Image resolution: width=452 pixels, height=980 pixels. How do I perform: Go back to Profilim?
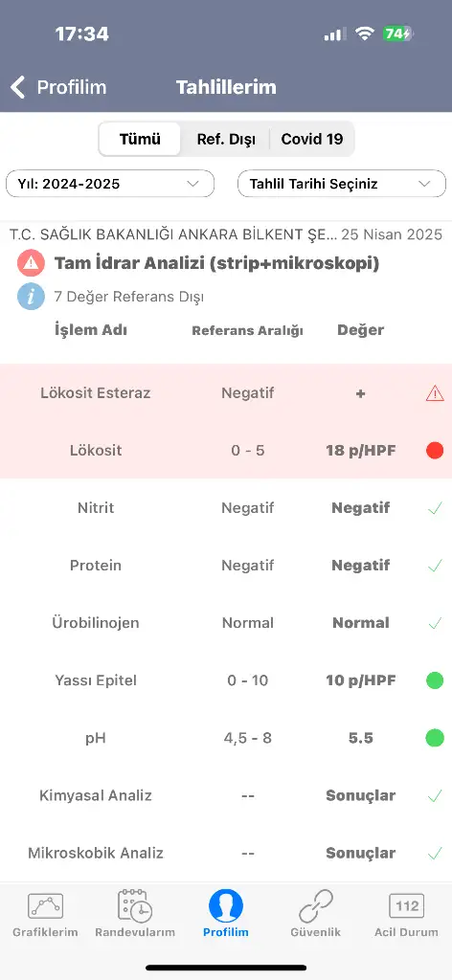tap(58, 87)
